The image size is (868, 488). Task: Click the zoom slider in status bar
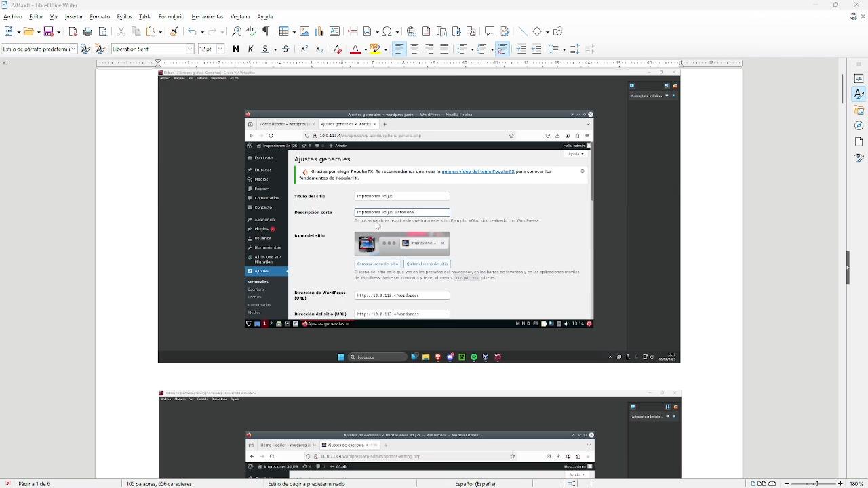(813, 484)
